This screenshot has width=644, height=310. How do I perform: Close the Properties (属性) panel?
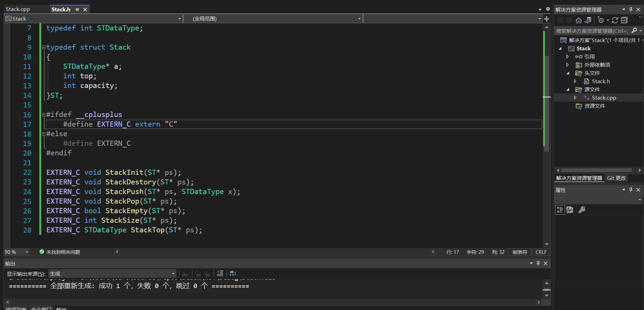(x=638, y=190)
